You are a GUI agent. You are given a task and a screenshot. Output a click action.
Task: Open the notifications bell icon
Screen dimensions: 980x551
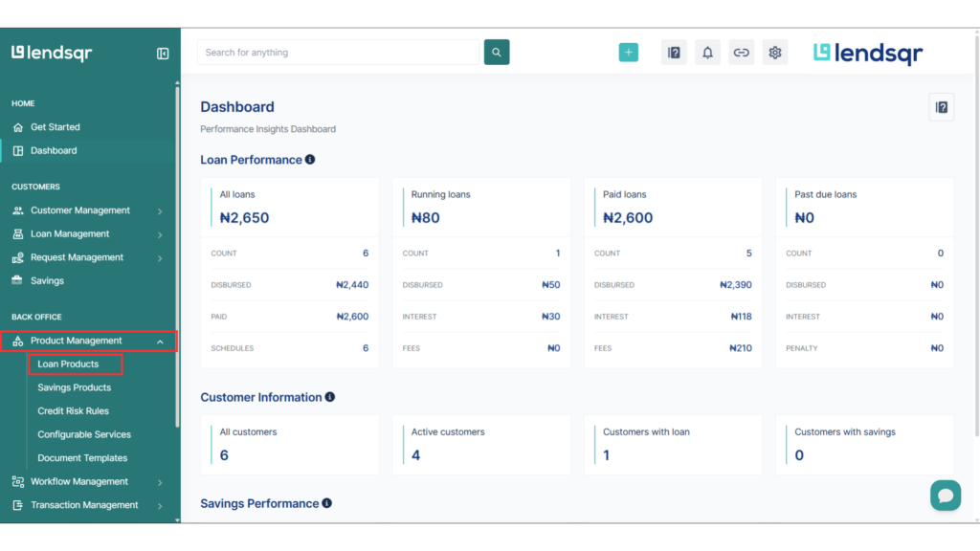[707, 52]
